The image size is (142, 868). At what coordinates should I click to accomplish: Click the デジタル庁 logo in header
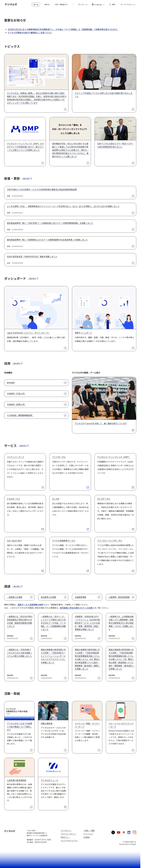coord(11,4)
